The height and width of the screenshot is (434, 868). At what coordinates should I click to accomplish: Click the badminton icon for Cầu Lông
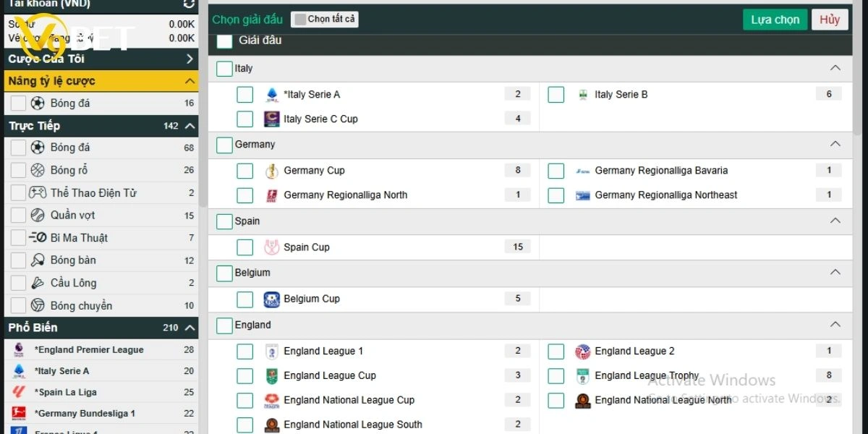(x=38, y=283)
